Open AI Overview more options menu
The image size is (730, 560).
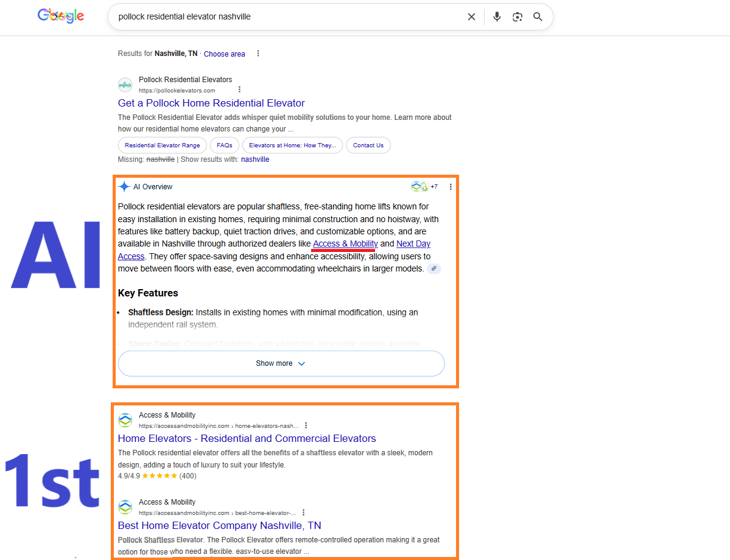click(450, 187)
